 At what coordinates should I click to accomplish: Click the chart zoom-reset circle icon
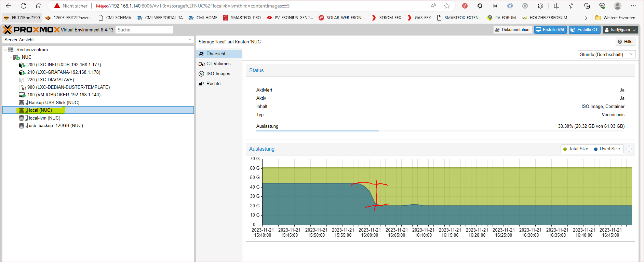[x=629, y=149]
